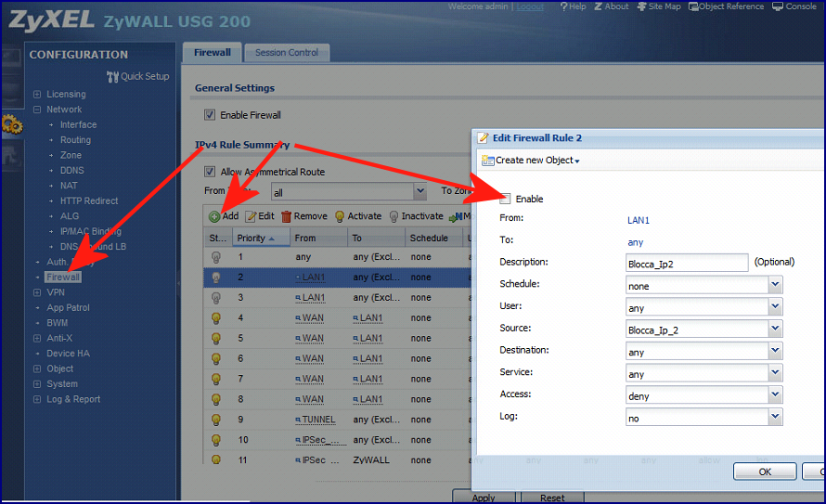Click the Edit Firewall Rule title icon
This screenshot has height=504, width=826.
click(483, 138)
